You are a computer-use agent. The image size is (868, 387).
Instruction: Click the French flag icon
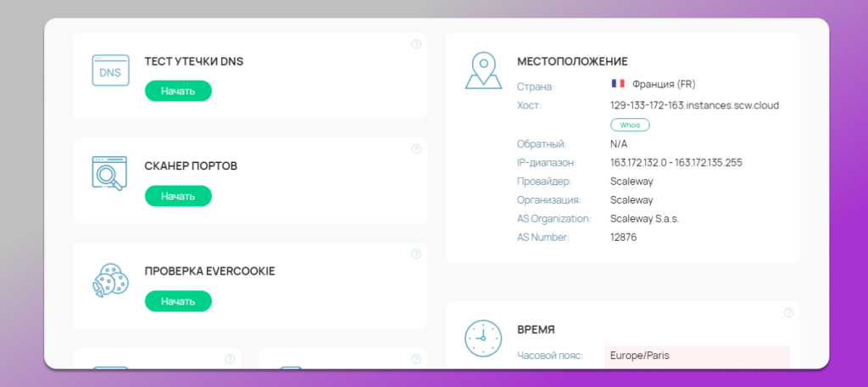point(618,84)
